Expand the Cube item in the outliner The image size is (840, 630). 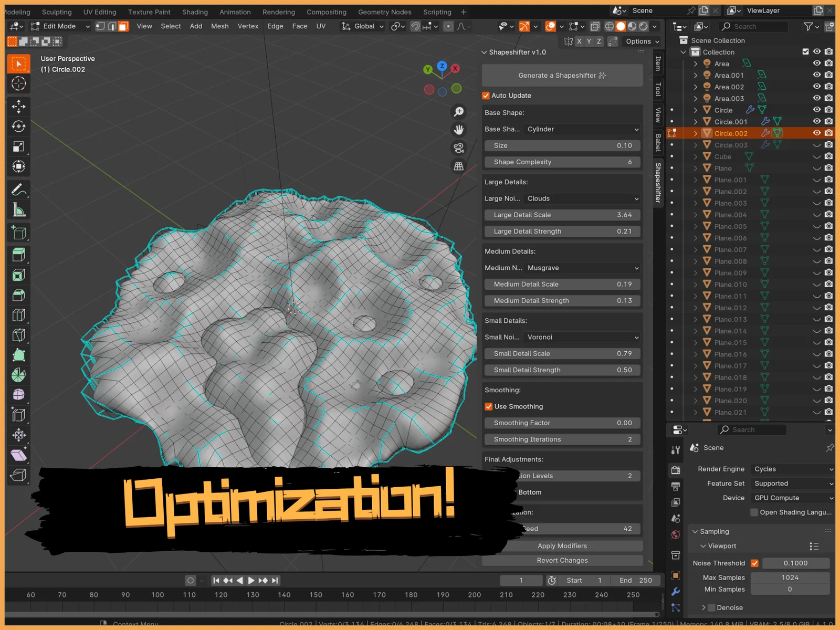pyautogui.click(x=696, y=156)
